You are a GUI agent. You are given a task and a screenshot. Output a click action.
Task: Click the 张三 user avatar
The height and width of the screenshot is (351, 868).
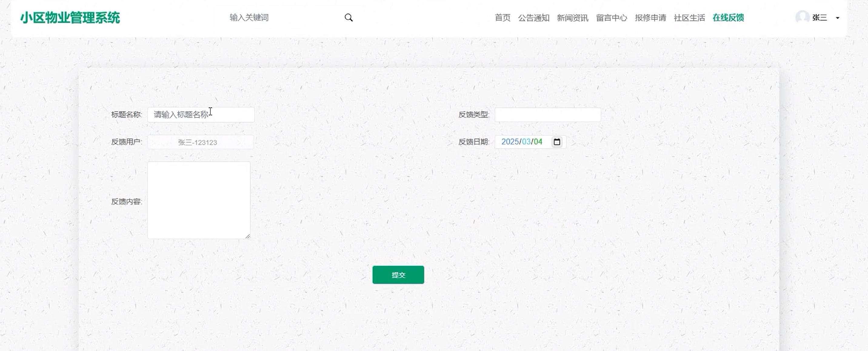802,17
